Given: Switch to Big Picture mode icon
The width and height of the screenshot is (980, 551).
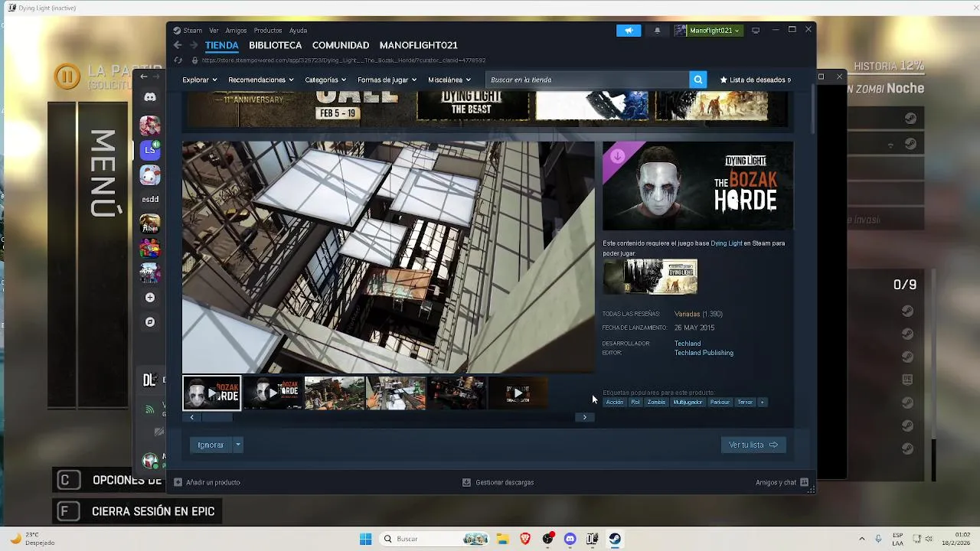Looking at the screenshot, I should click(756, 31).
